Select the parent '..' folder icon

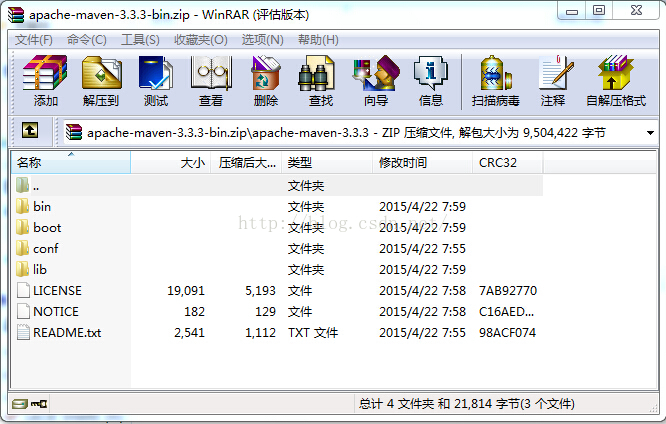(22, 185)
